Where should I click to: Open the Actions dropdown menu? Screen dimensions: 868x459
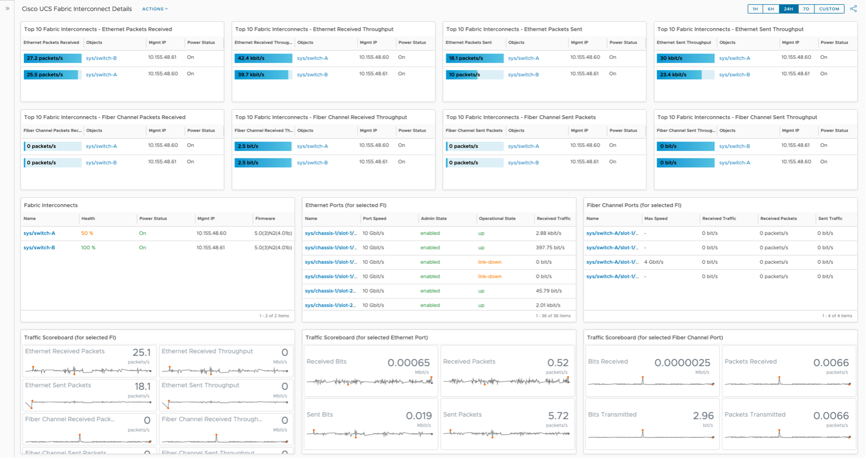(x=155, y=9)
